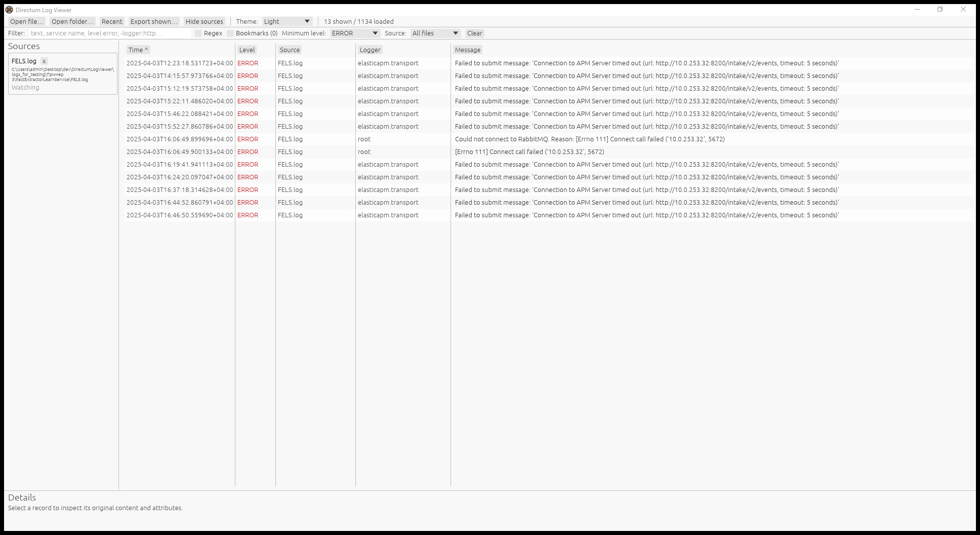Select the record at 14:15:57.973766

click(548, 76)
